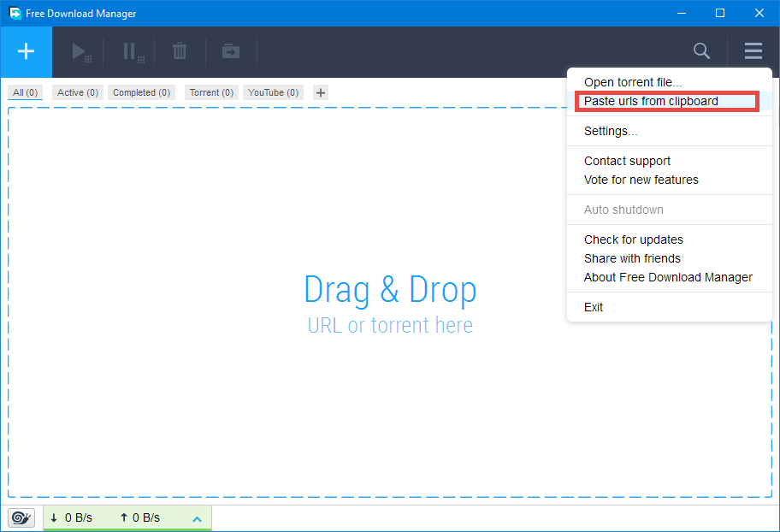Select Paste urls from clipboard
The width and height of the screenshot is (780, 532).
(670, 101)
